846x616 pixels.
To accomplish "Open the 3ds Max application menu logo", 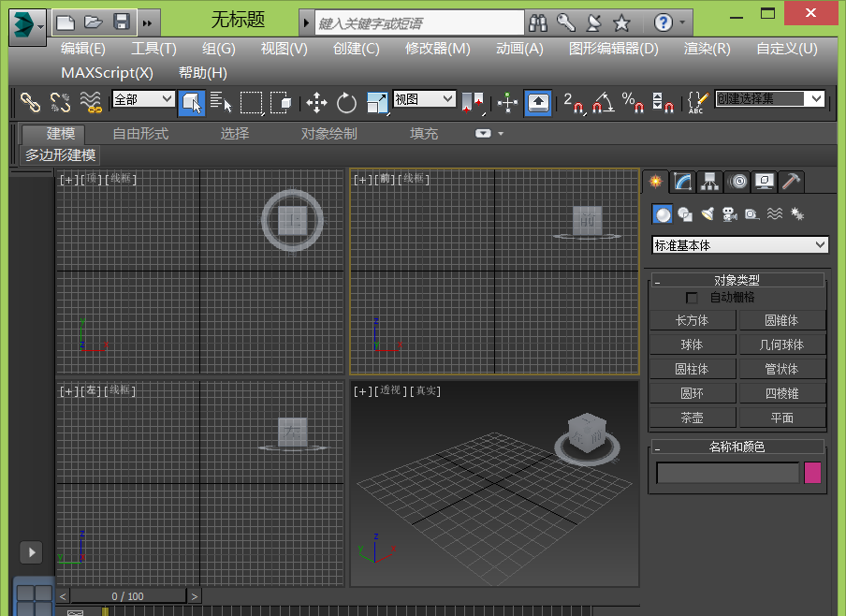I will (x=27, y=25).
